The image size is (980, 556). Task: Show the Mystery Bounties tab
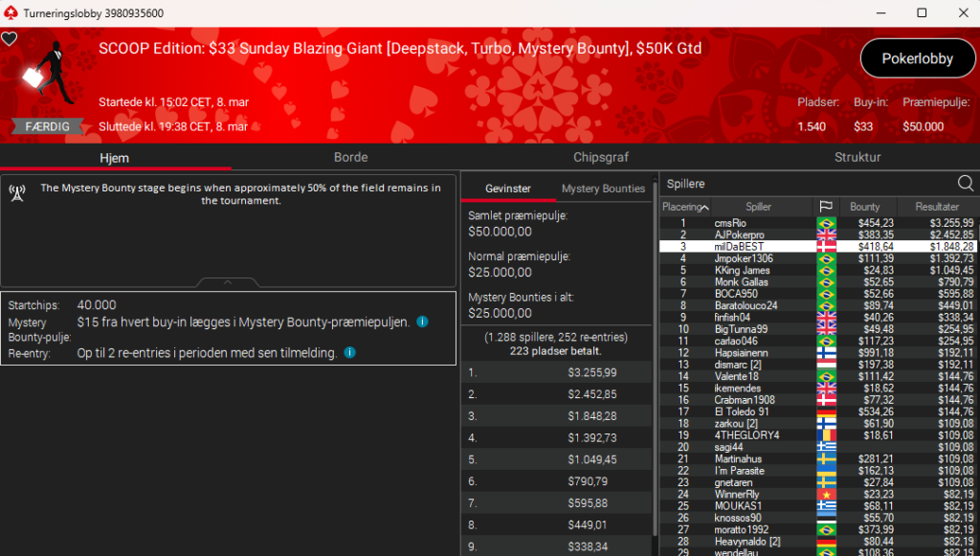603,189
